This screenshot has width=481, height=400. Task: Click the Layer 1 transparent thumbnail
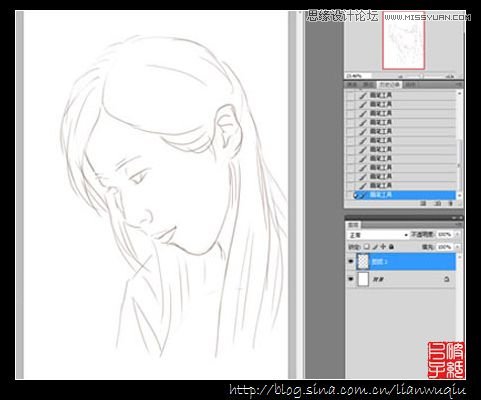pos(363,262)
